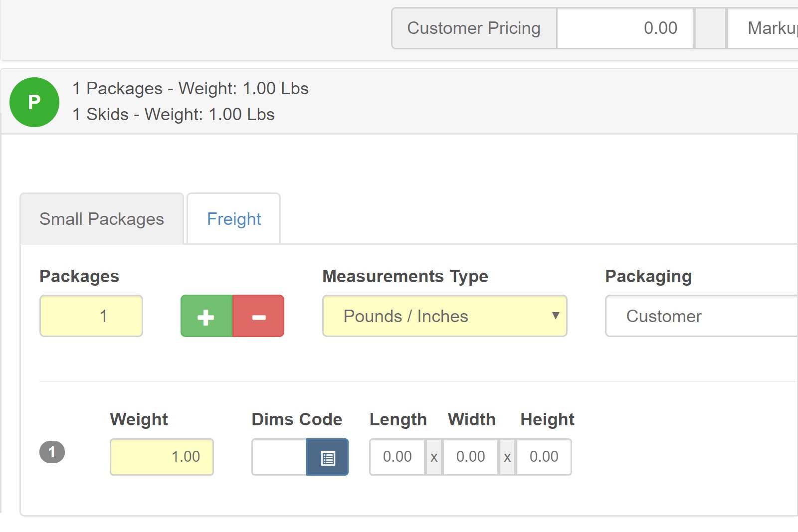
Task: Click the Customer Pricing label button
Action: [473, 28]
